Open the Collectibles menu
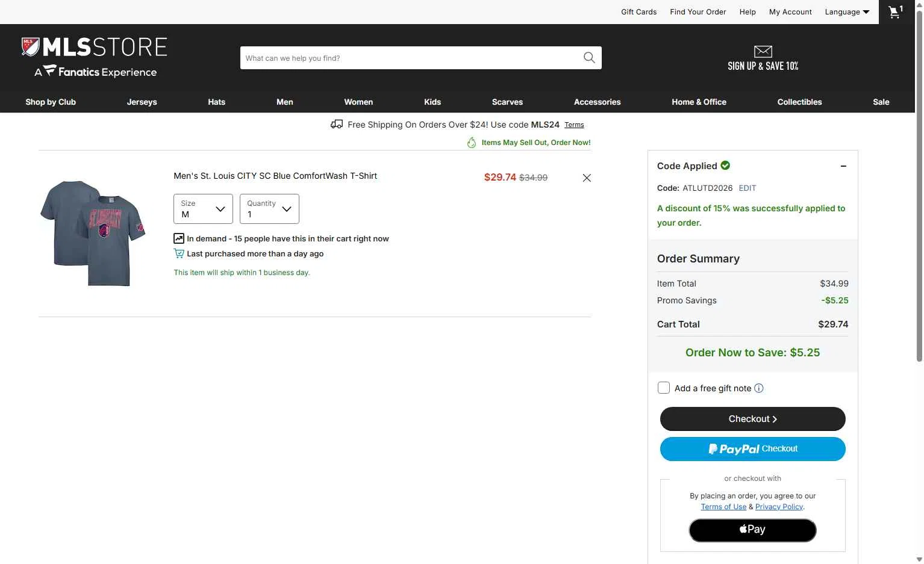The width and height of the screenshot is (924, 564). click(x=800, y=102)
